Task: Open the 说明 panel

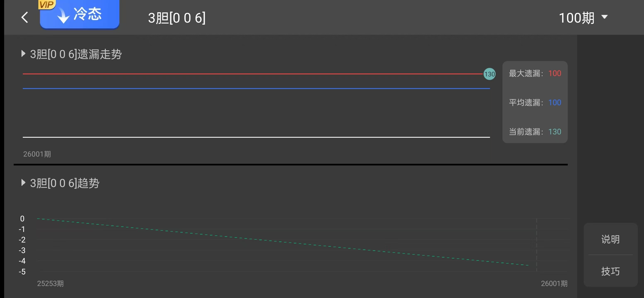Action: click(x=610, y=239)
